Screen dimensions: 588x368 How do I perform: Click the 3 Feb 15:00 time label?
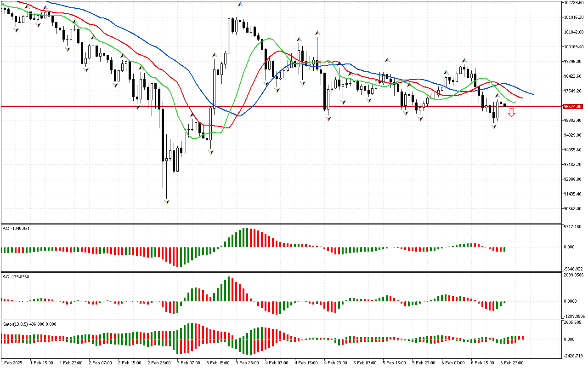pos(217,362)
